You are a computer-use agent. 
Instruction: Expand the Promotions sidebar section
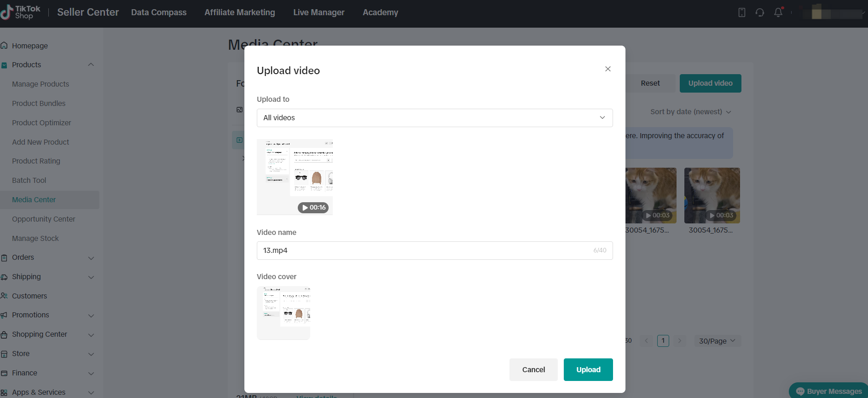(x=91, y=316)
